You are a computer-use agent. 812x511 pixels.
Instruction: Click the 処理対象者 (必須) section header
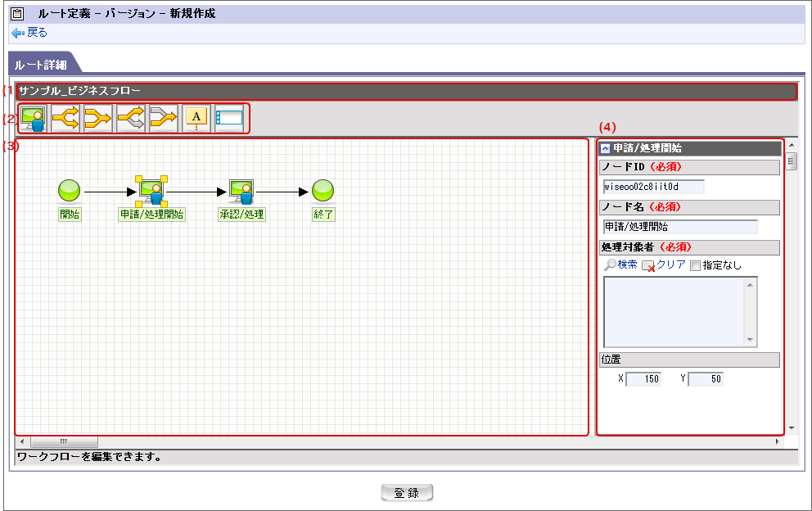[x=690, y=248]
